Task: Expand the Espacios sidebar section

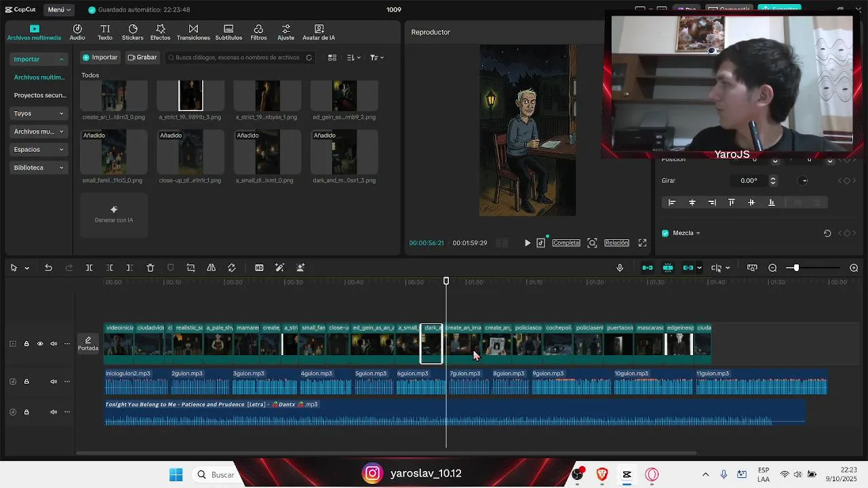Action: coord(39,149)
